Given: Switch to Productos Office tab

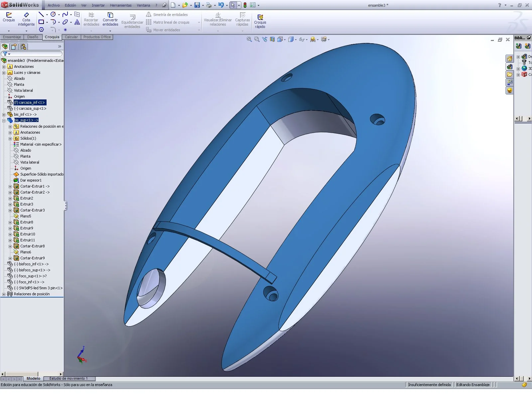Looking at the screenshot, I should [x=97, y=37].
